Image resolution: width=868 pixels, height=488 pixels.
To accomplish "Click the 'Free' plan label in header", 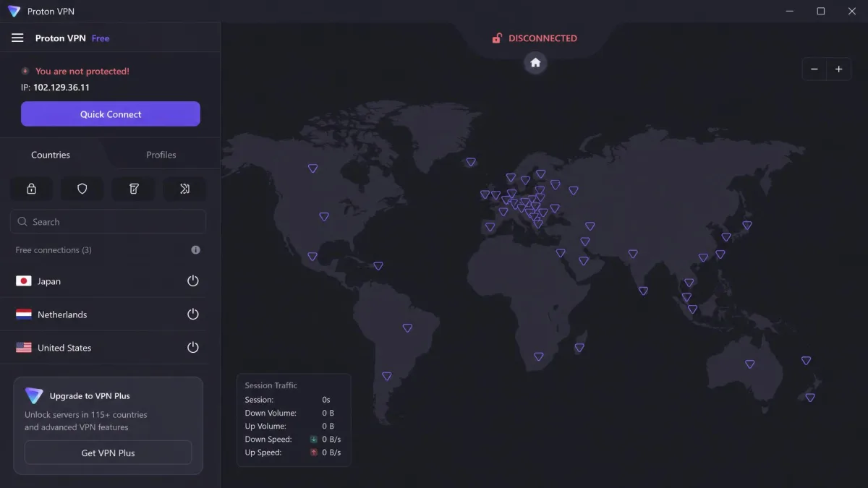I will click(101, 38).
